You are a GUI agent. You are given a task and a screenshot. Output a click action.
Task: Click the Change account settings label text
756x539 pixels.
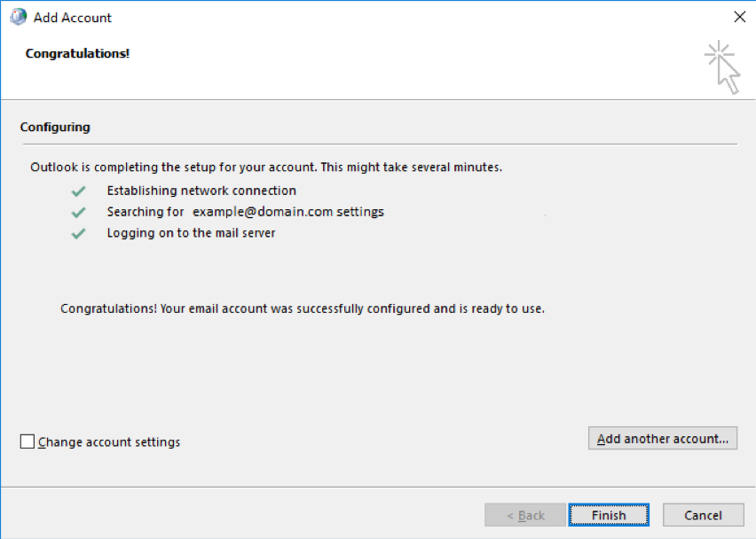109,442
